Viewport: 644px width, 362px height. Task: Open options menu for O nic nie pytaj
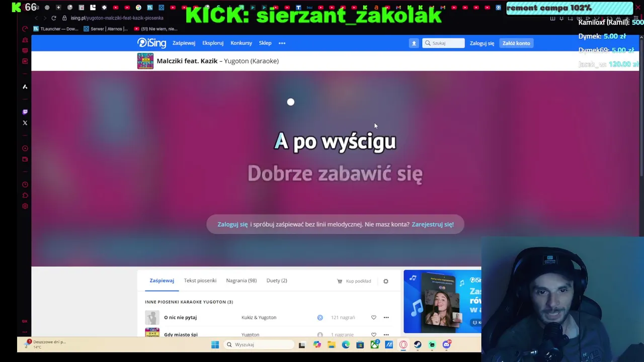point(386,317)
